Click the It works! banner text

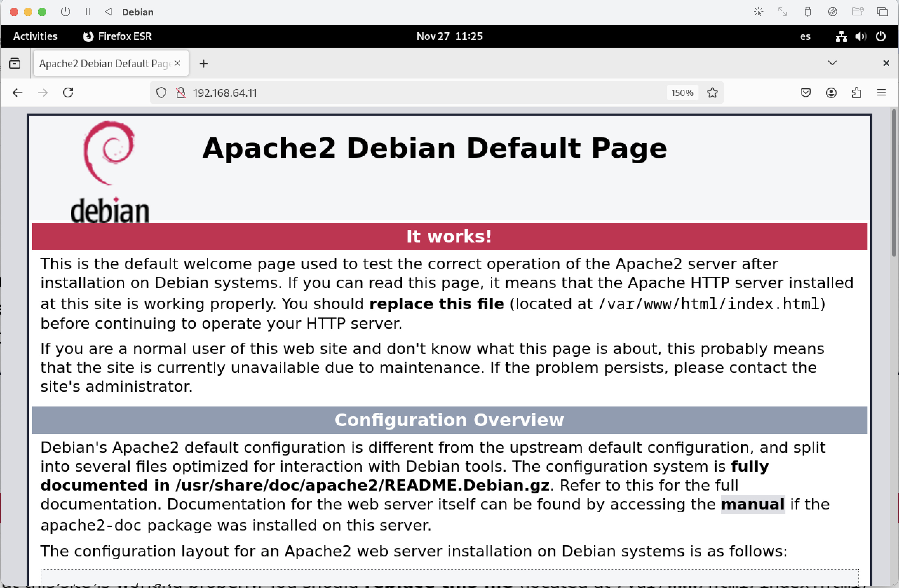[449, 237]
